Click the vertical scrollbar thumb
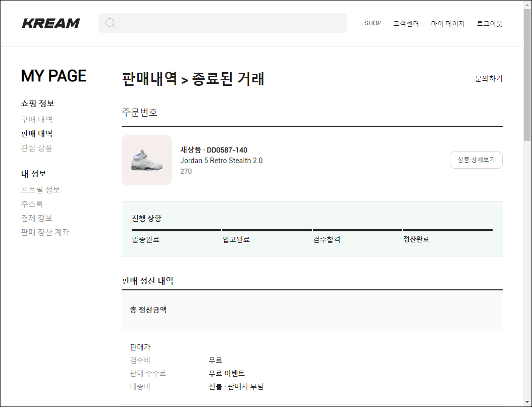532x407 pixels. [x=527, y=74]
